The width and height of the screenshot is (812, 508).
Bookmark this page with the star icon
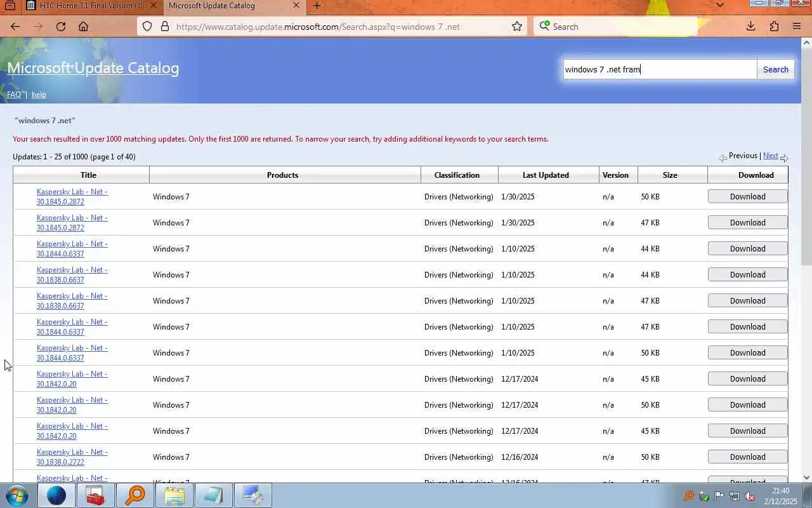click(x=517, y=27)
